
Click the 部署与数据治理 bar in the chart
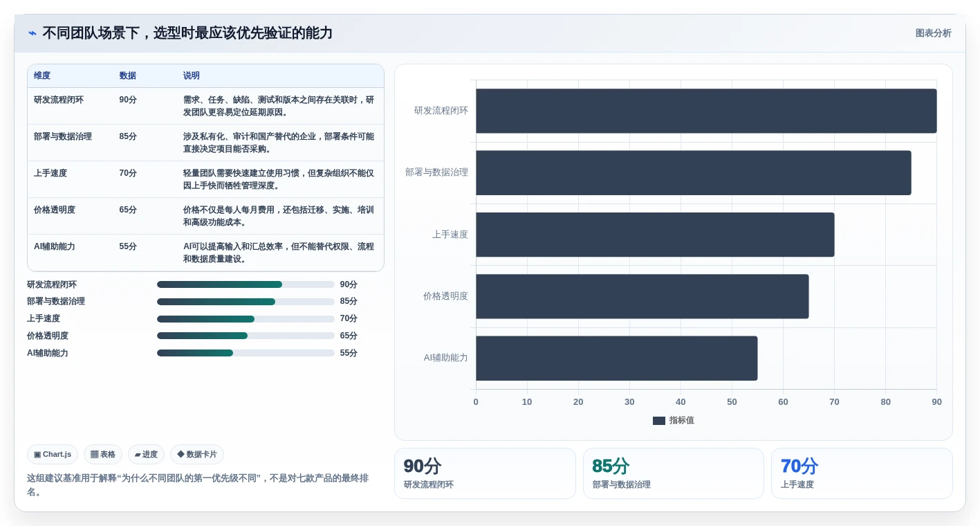(x=694, y=172)
